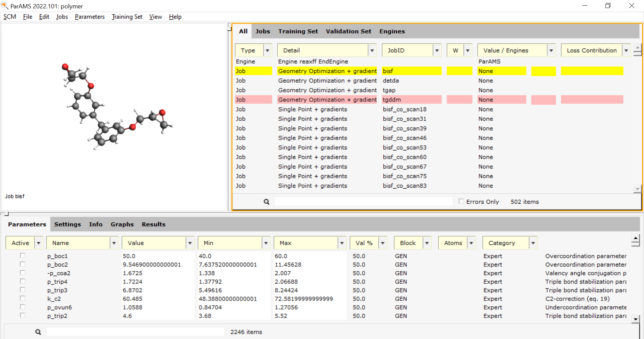
Task: Click scroll-down arrow of the parameters table
Action: 635,319
